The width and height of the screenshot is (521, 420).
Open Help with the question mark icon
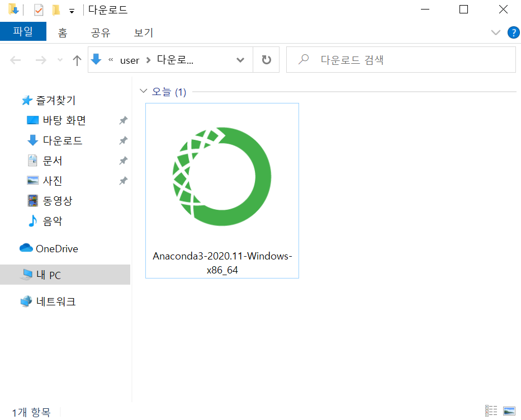(513, 32)
